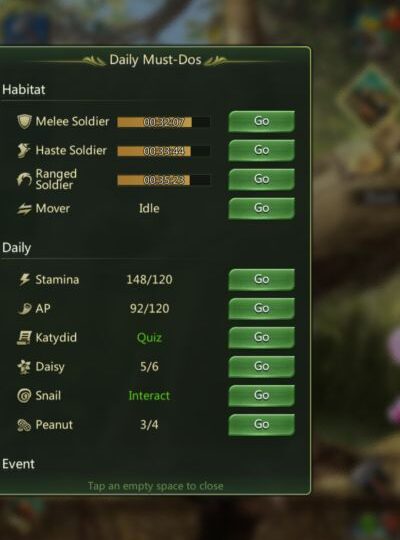This screenshot has height=540, width=400.
Task: Click the Melee Soldier timer bar
Action: tap(163, 122)
